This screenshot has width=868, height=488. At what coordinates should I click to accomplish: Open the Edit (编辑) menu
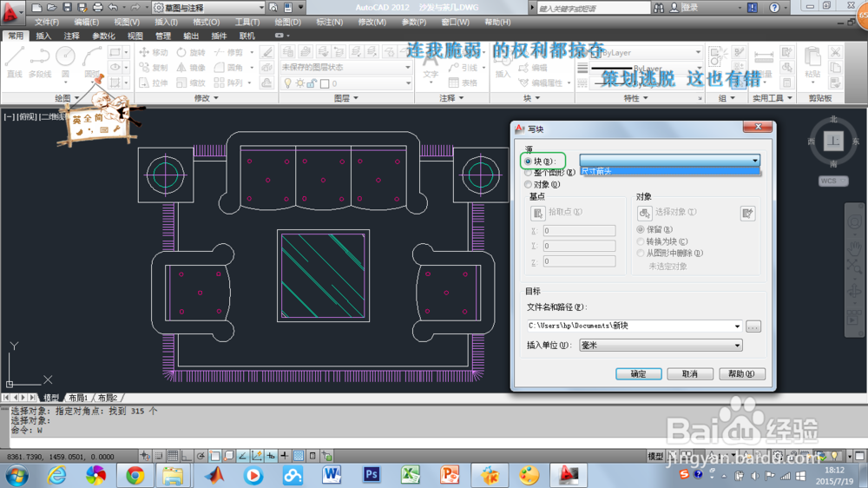click(x=86, y=23)
